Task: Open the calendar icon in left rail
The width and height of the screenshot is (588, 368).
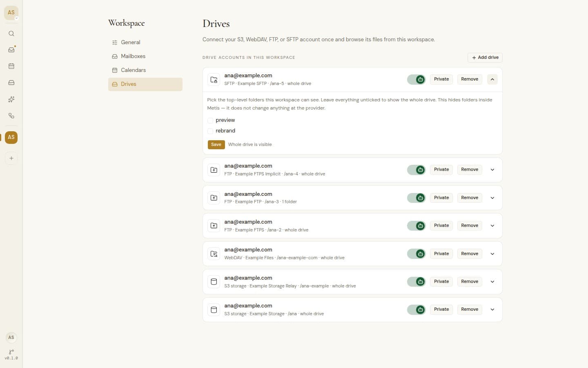Action: pyautogui.click(x=11, y=66)
